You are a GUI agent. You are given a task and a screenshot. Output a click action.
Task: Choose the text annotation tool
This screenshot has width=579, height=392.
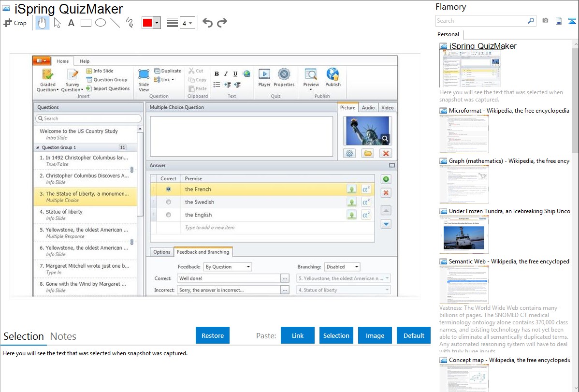coord(71,23)
